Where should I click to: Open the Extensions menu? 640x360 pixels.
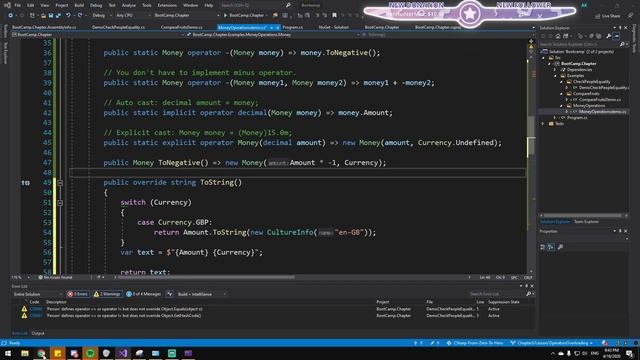click(167, 5)
